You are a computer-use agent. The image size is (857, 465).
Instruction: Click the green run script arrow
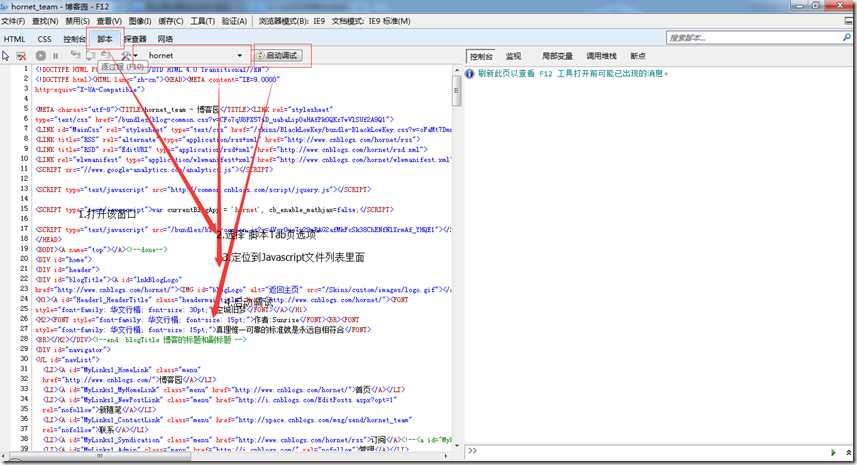click(833, 452)
